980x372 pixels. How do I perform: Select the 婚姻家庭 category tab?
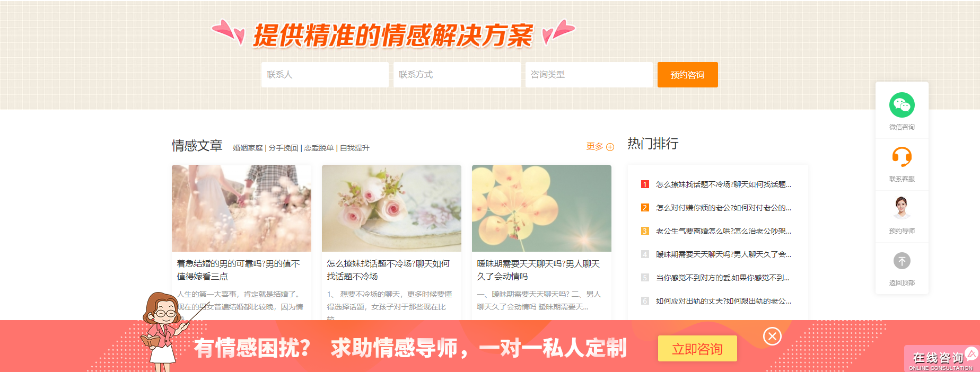pyautogui.click(x=248, y=148)
